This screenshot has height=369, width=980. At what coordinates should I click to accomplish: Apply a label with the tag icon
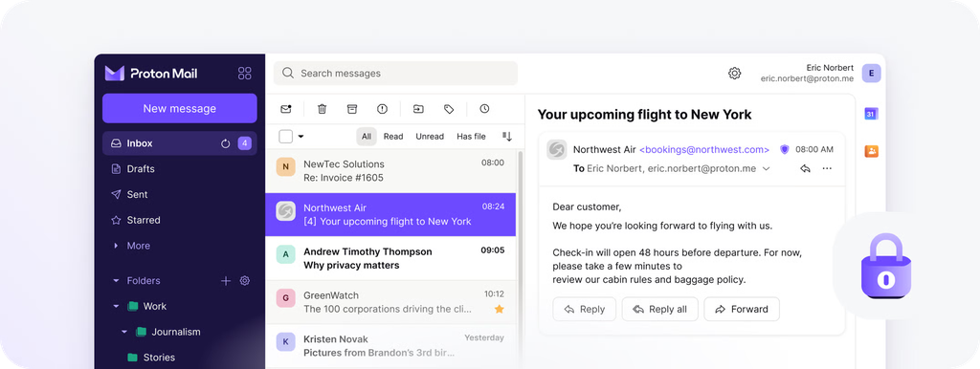coord(449,109)
